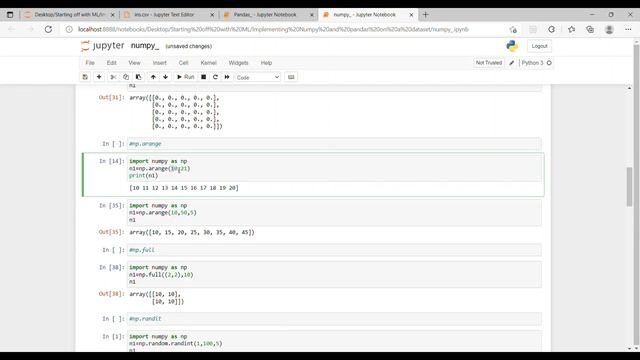The height and width of the screenshot is (360, 640).
Task: Open the Insert menu
Action: coord(160,63)
